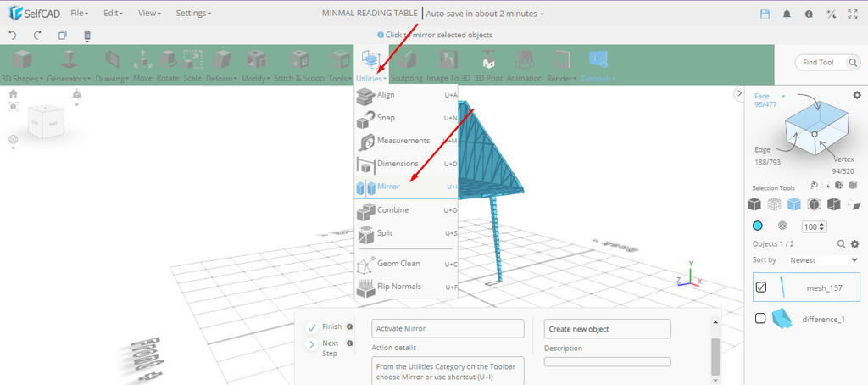Click the Find Tool search field
Viewport: 868px width, 385px height.
[x=826, y=63]
